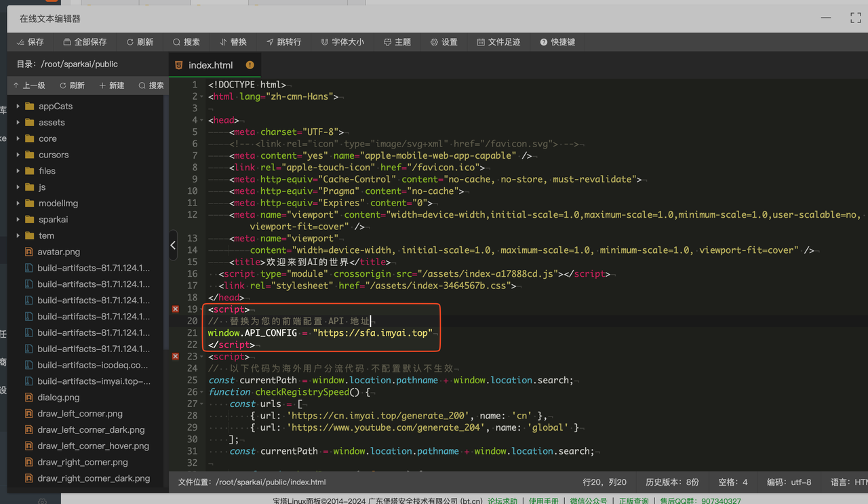Expand the assets folder
Viewport: 868px width, 504px height.
point(18,123)
